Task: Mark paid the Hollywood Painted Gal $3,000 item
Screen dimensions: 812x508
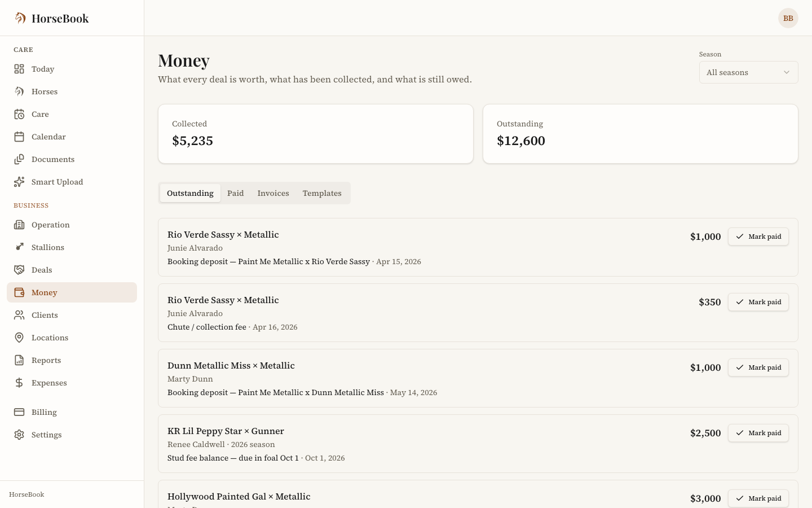Action: click(758, 498)
